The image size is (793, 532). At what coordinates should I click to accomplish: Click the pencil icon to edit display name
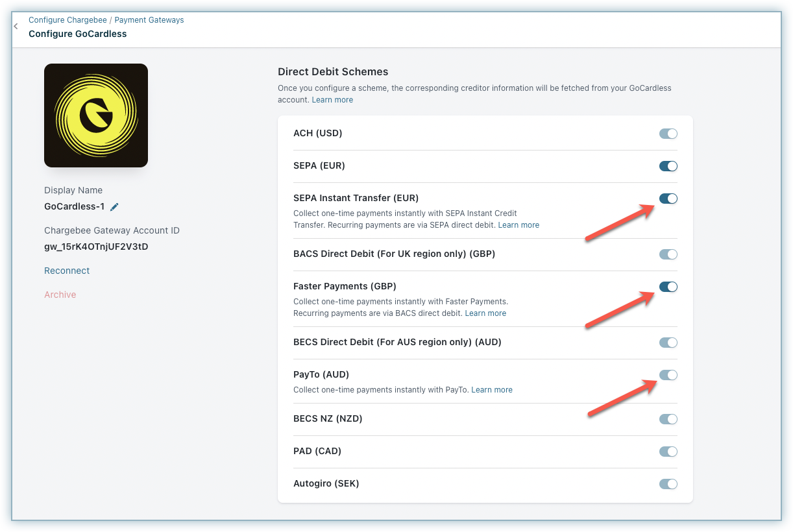point(115,207)
